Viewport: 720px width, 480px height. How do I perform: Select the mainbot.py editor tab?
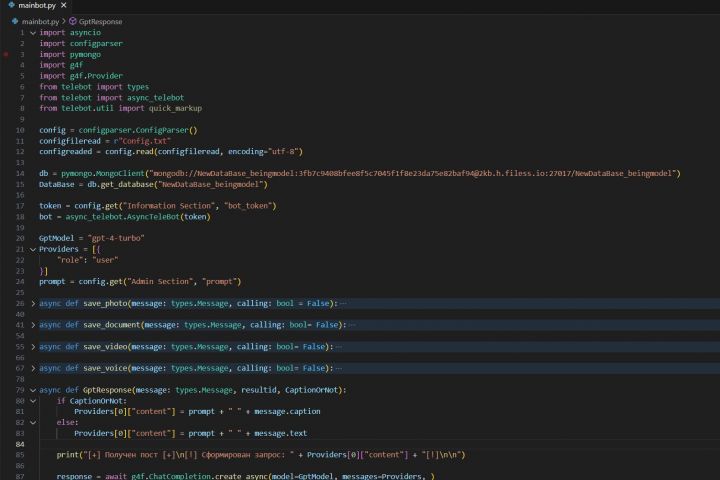(x=37, y=6)
